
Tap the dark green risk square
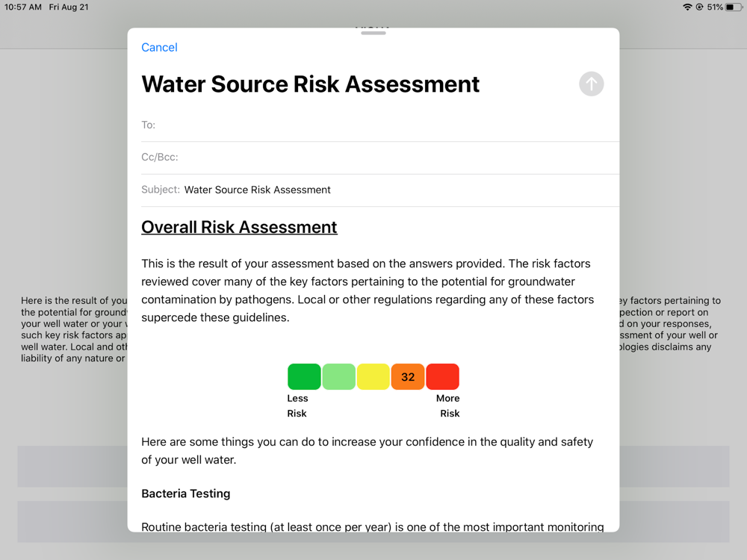pyautogui.click(x=304, y=376)
